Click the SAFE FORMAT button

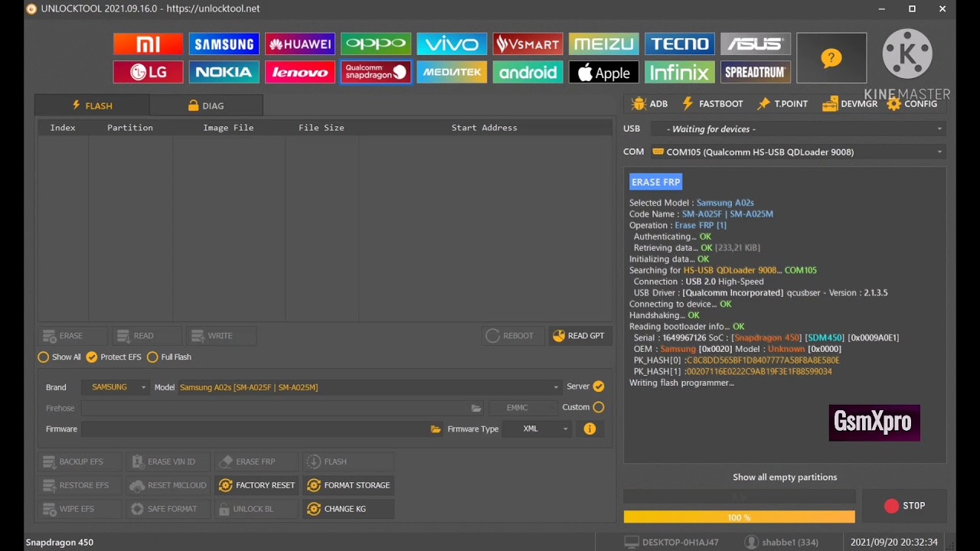tap(168, 509)
